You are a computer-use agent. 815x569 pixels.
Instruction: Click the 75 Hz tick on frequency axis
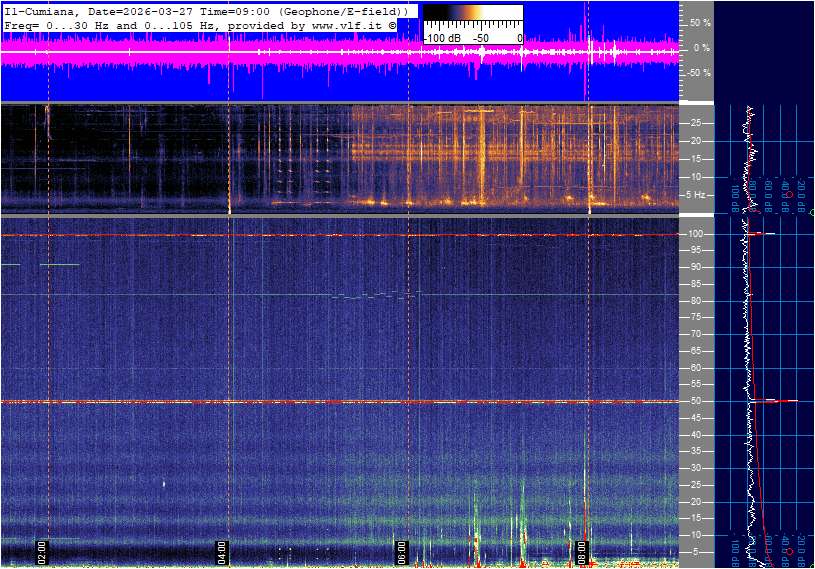click(x=694, y=318)
